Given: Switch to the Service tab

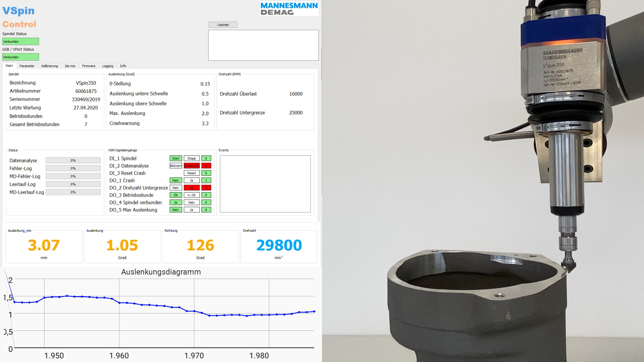Looking at the screenshot, I should coord(70,66).
